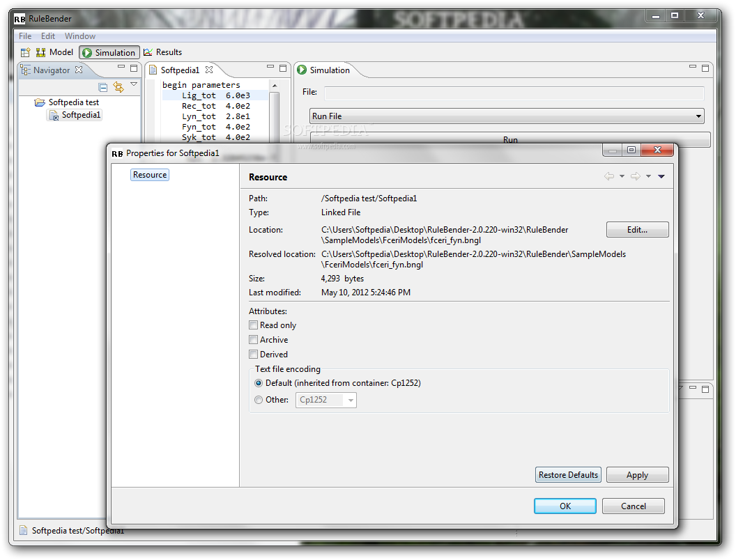Open the Results perspective
The width and height of the screenshot is (736, 560).
pyautogui.click(x=163, y=52)
